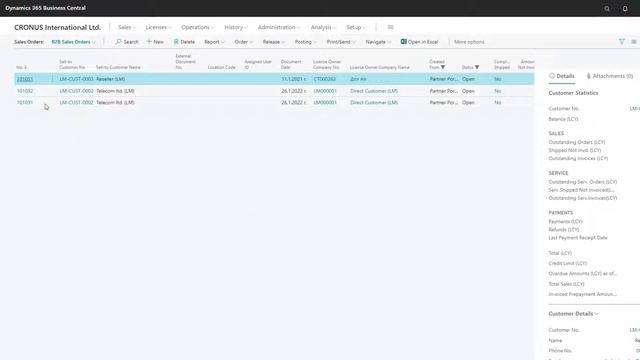Viewport: 640px width, 360px height.
Task: Switch the list layout view icon
Action: (x=633, y=42)
